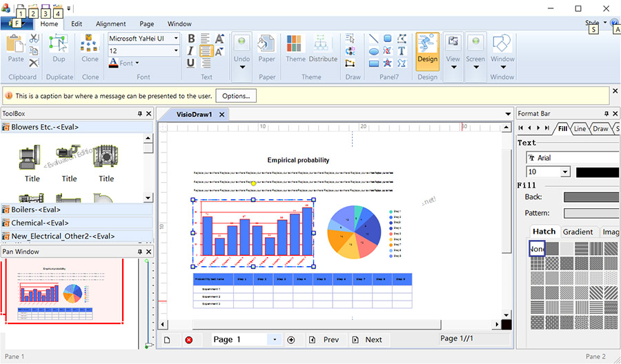The height and width of the screenshot is (364, 621).
Task: Align text right in Text group
Action: [206, 63]
